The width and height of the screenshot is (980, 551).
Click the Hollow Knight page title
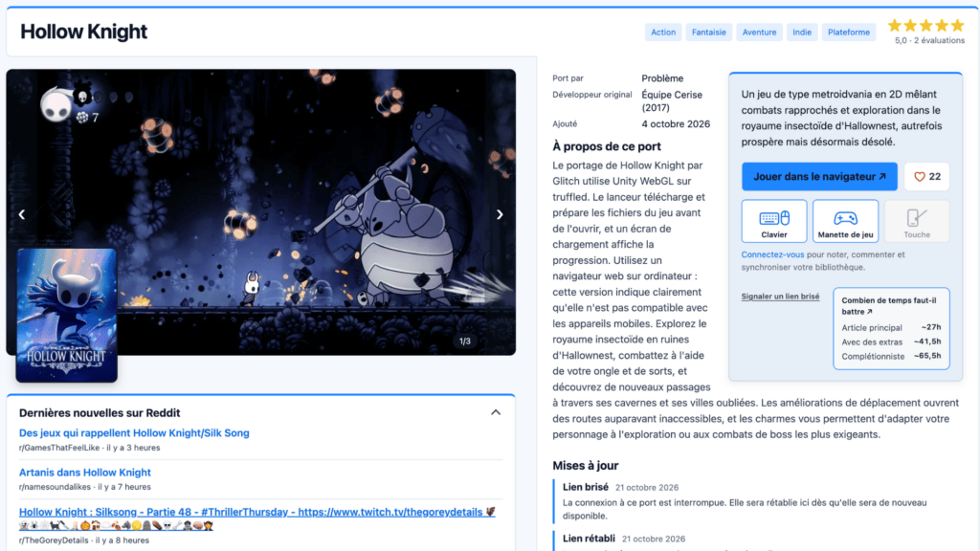[x=84, y=32]
